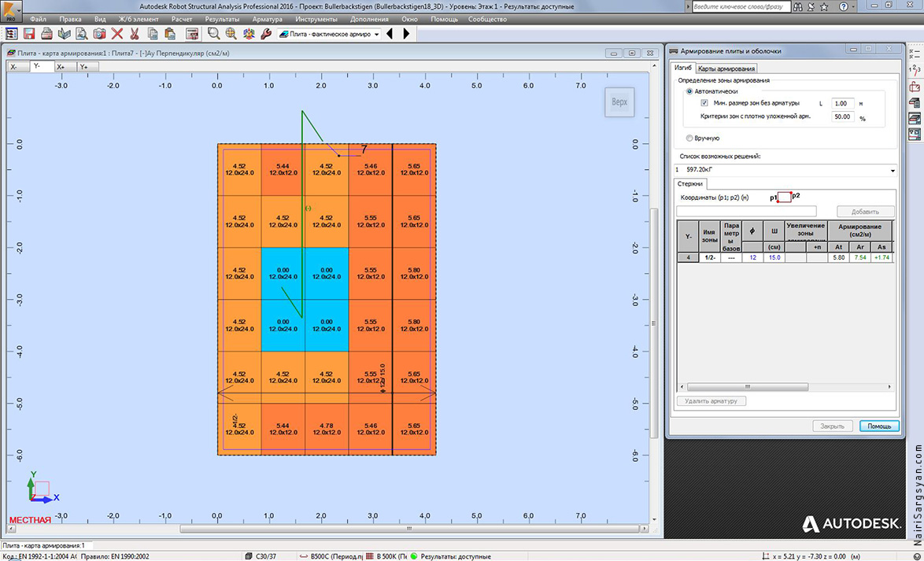Image resolution: width=924 pixels, height=561 pixels.
Task: Open job preferences wrench icon
Action: tap(266, 34)
